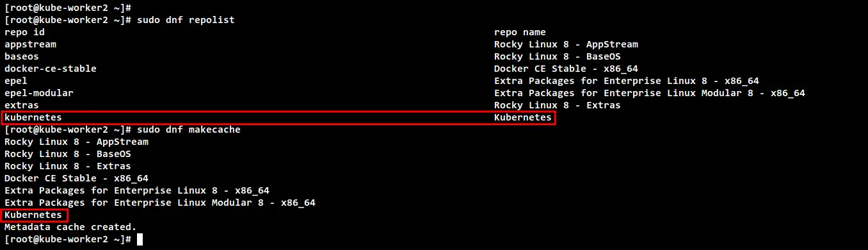Image resolution: width=868 pixels, height=250 pixels.
Task: Click 'Rocky Linux 8 - Extras' repo name
Action: click(558, 105)
